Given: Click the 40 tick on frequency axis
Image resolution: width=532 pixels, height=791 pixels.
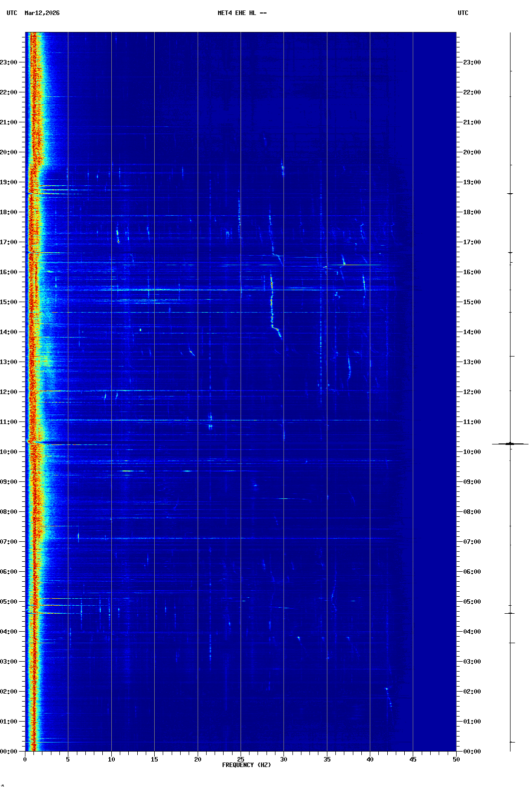Looking at the screenshot, I should point(370,760).
